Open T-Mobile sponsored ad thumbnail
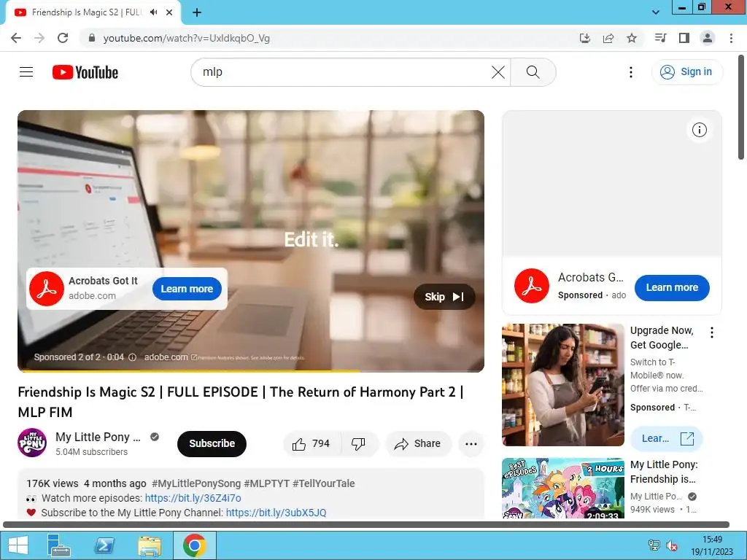The image size is (747, 560). [x=562, y=385]
